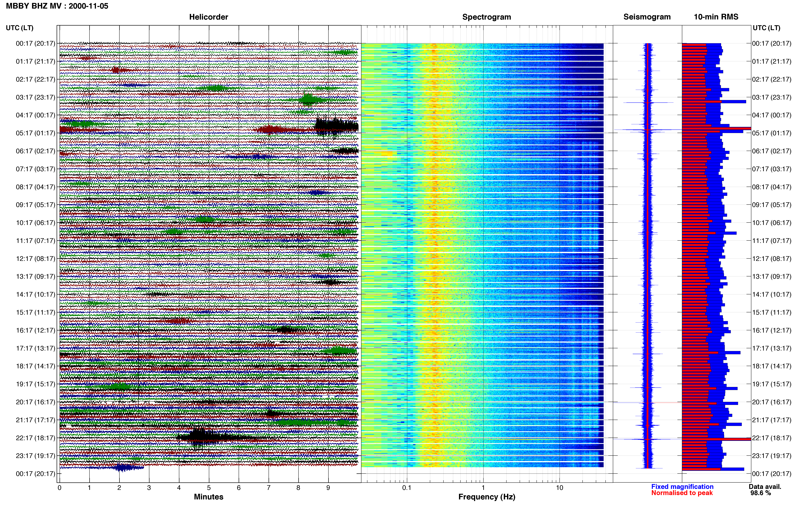Select the Normalised to peak legend entry
Viewport: 812px width, 508px height.
pos(682,493)
